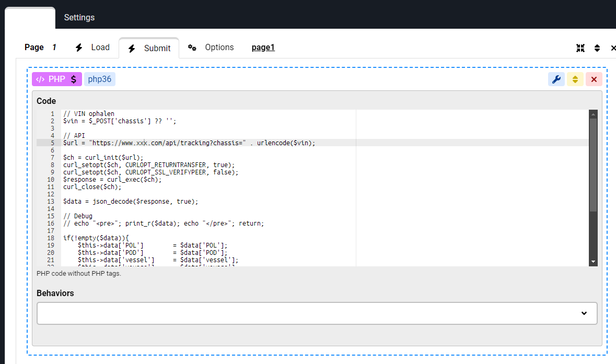
Task: Delete the PHP block with red X
Action: (594, 79)
